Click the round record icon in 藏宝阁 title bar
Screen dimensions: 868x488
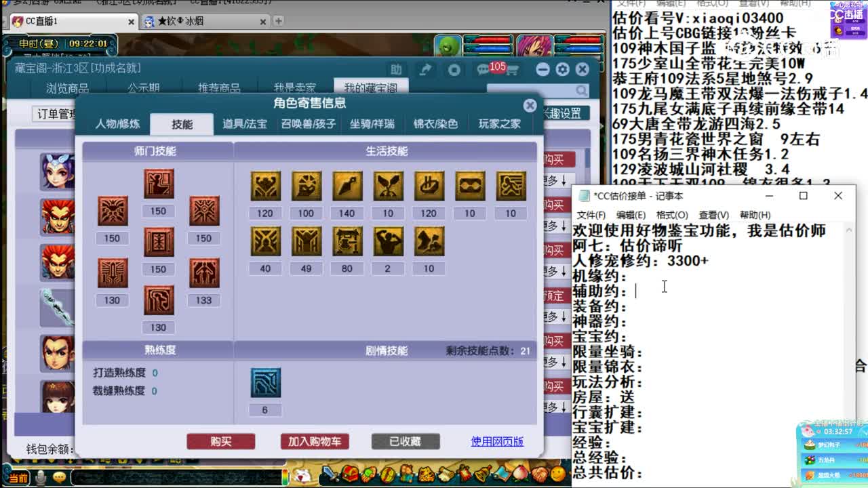(454, 69)
